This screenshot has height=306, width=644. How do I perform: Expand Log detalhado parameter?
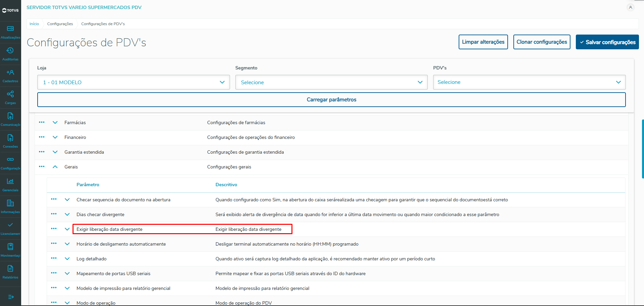(67, 259)
